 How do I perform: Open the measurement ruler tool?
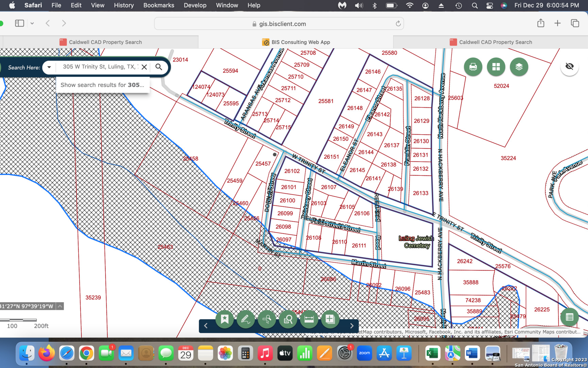(309, 319)
